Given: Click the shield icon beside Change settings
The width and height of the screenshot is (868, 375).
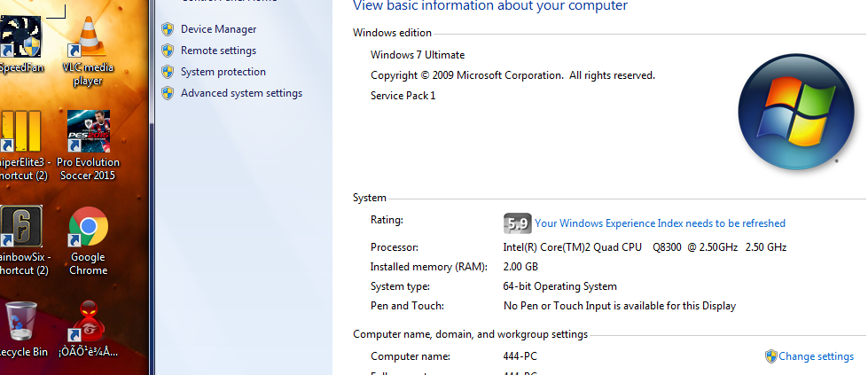Looking at the screenshot, I should [770, 356].
